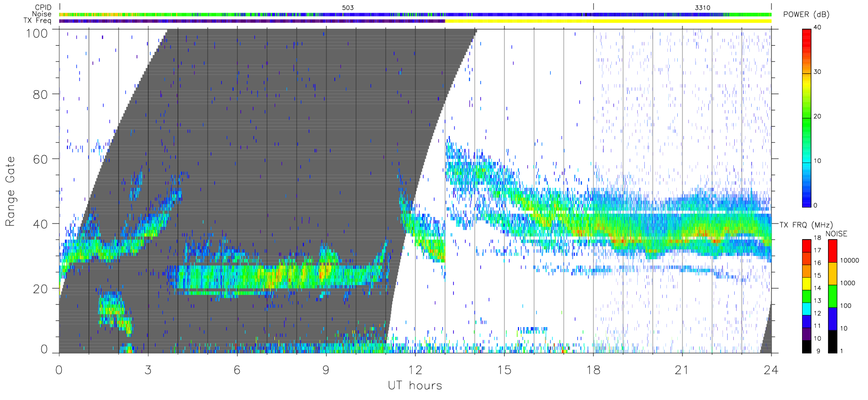The height and width of the screenshot is (400, 868).
Task: Click the '16' label on TX FRQ scale
Action: click(x=817, y=263)
